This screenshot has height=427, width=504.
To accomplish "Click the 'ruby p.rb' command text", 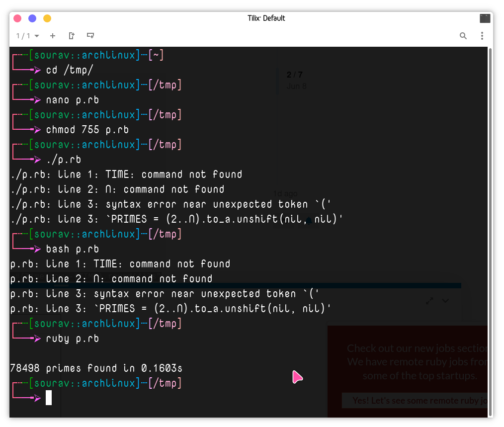I will [73, 339].
